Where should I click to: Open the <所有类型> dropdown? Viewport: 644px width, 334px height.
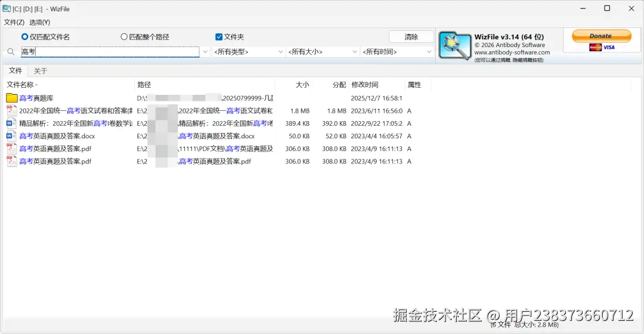[x=248, y=52]
